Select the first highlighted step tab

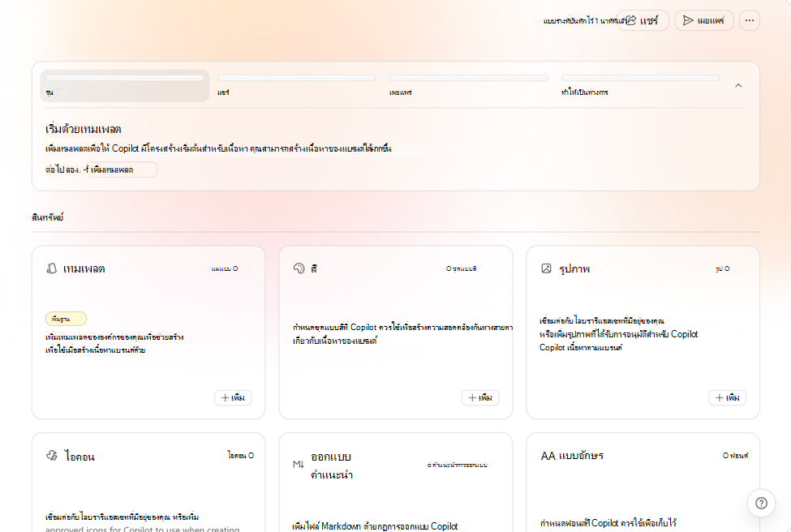coord(125,86)
